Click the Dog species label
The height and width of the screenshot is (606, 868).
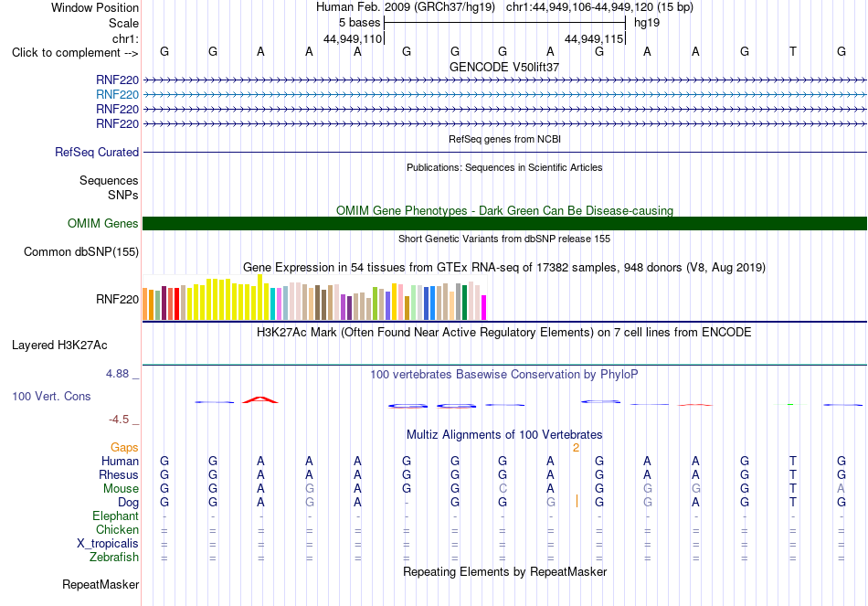(x=129, y=503)
